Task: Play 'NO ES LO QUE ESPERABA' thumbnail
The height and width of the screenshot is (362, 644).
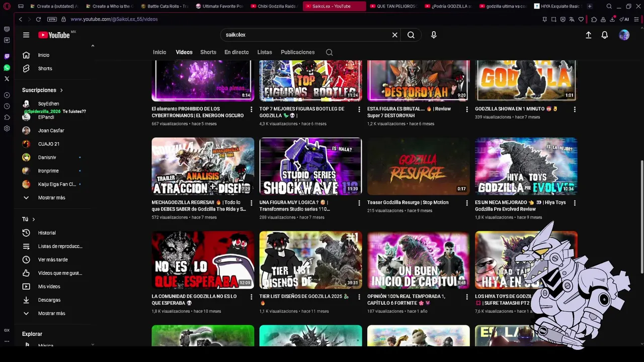Action: (203, 260)
